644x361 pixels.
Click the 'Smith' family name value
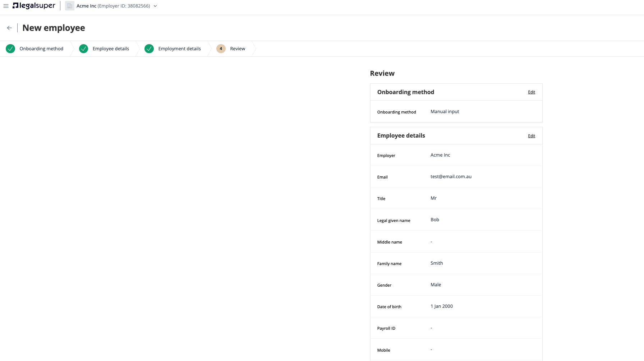pos(437,263)
